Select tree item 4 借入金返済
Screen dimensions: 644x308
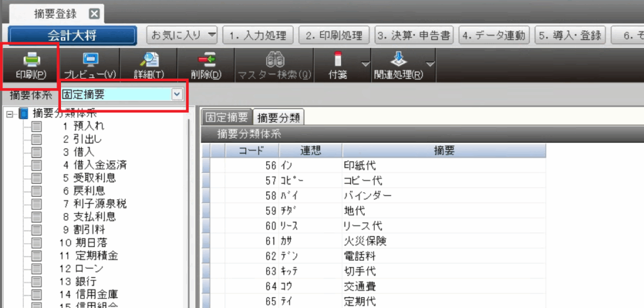coord(95,165)
